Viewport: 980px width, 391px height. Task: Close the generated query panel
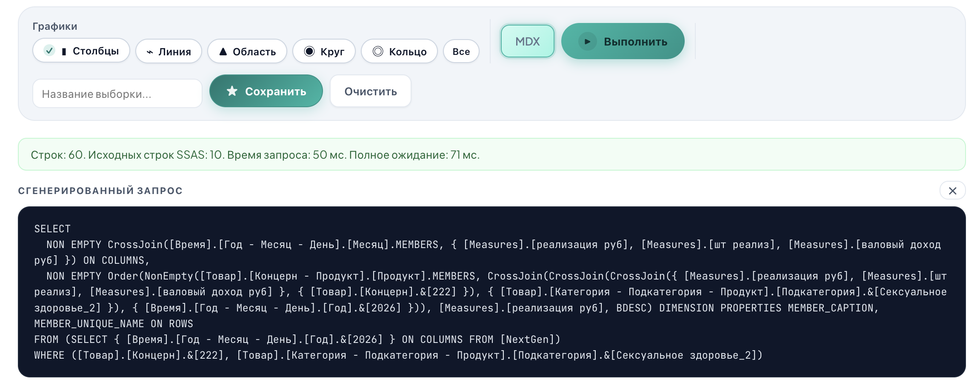point(953,191)
